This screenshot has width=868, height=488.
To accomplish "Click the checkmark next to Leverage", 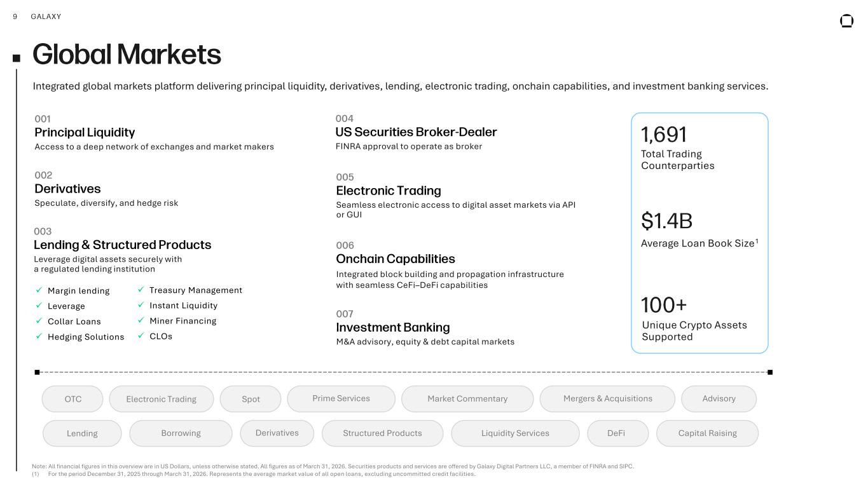I will click(38, 306).
